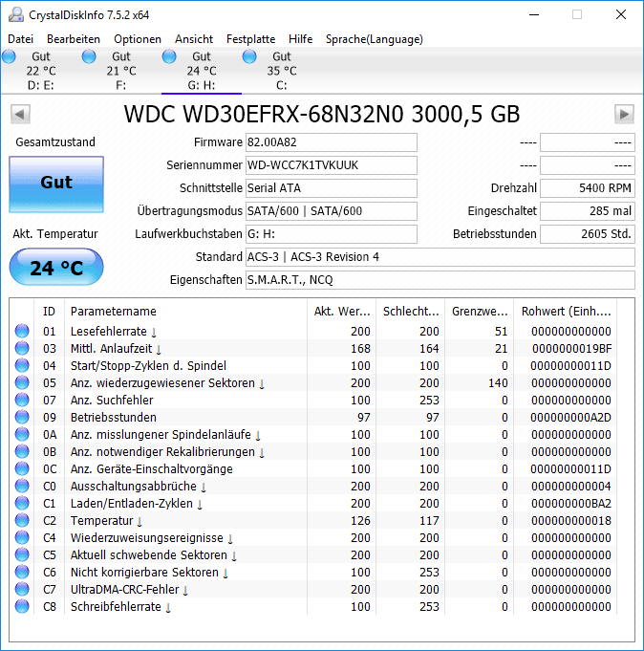Select disk D: E: at 22 °C
The image size is (644, 651).
coord(41,71)
